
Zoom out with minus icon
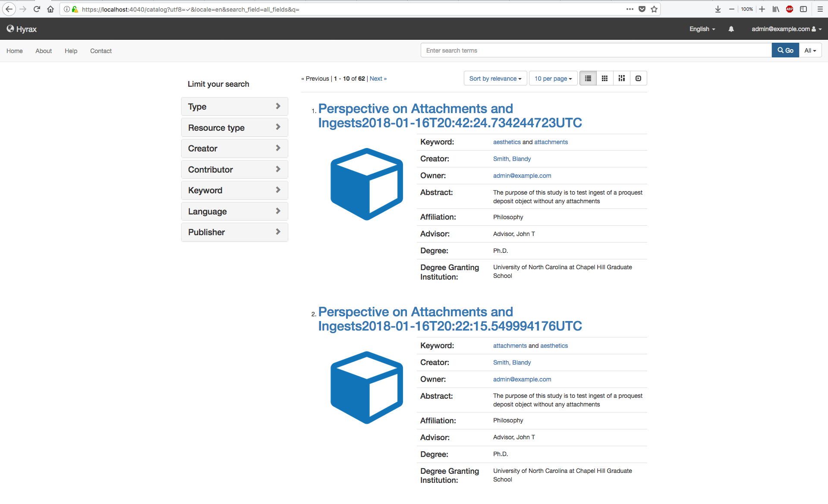pyautogui.click(x=732, y=9)
